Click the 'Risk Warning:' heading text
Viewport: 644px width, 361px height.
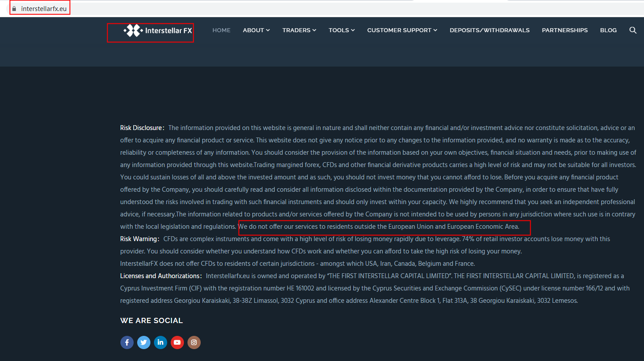140,239
